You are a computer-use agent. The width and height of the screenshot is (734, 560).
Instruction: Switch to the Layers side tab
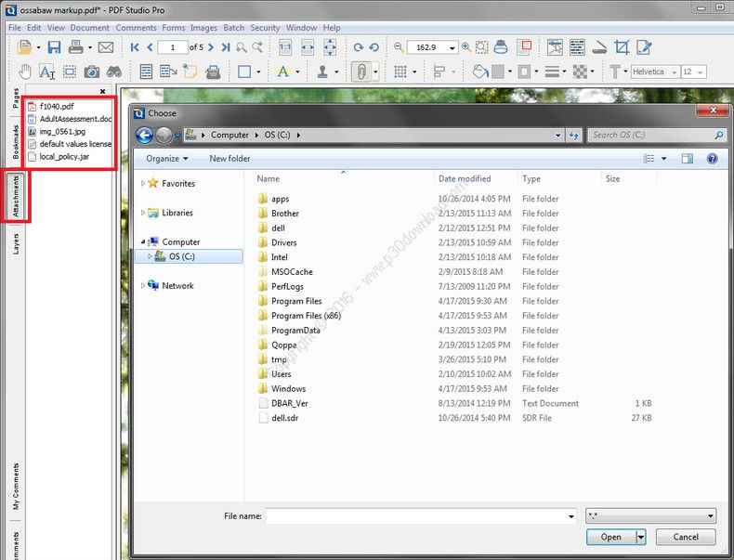pos(16,243)
